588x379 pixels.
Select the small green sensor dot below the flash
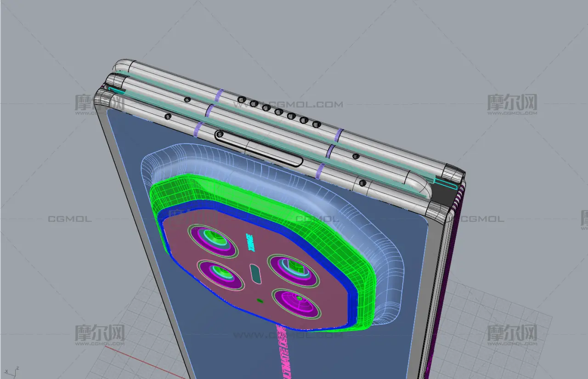pyautogui.click(x=260, y=300)
